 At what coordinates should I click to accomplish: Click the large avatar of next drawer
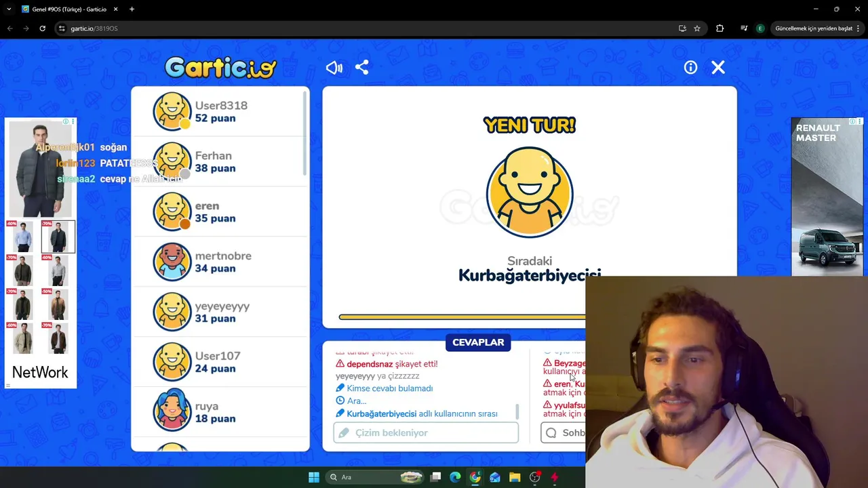(x=530, y=192)
